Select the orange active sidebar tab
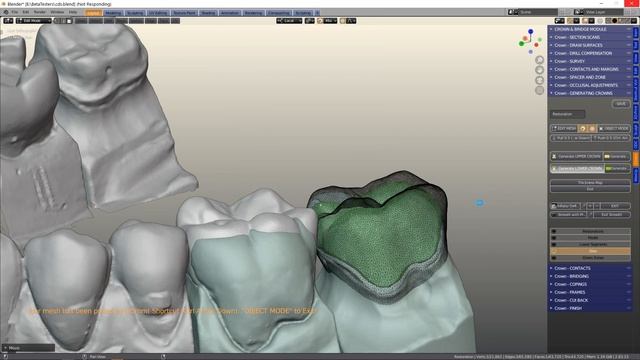 coord(636,159)
